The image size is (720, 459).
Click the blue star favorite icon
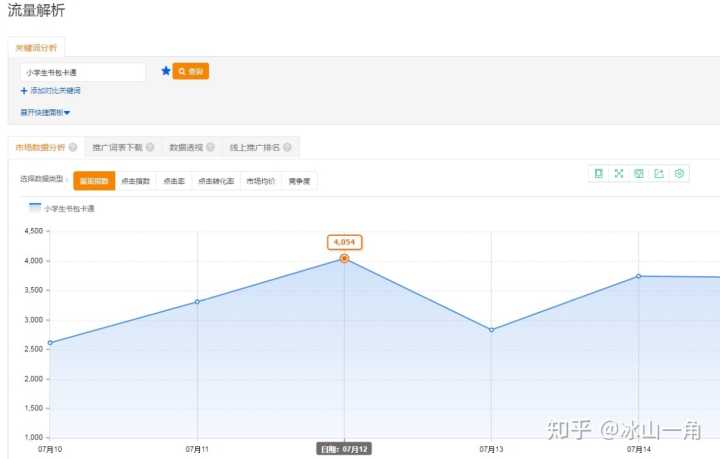166,71
